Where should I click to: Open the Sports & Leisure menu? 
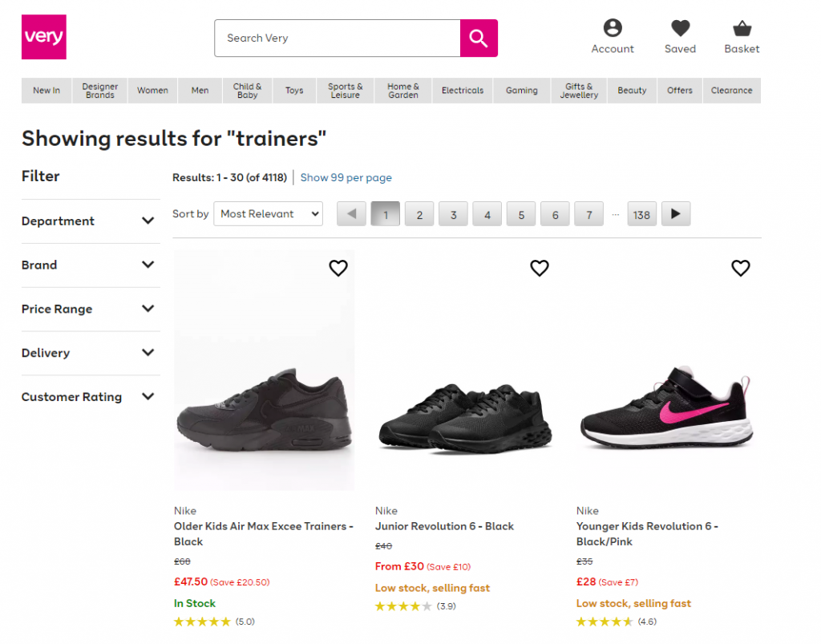346,91
